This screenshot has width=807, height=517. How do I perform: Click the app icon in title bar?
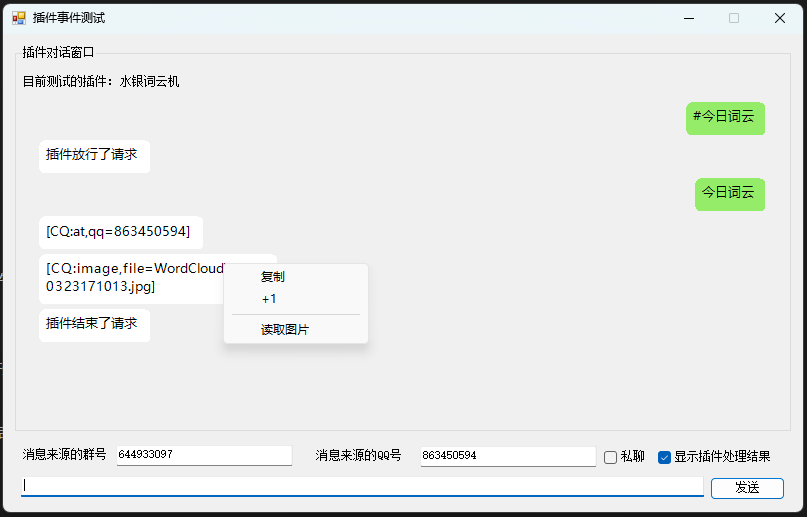pos(18,18)
